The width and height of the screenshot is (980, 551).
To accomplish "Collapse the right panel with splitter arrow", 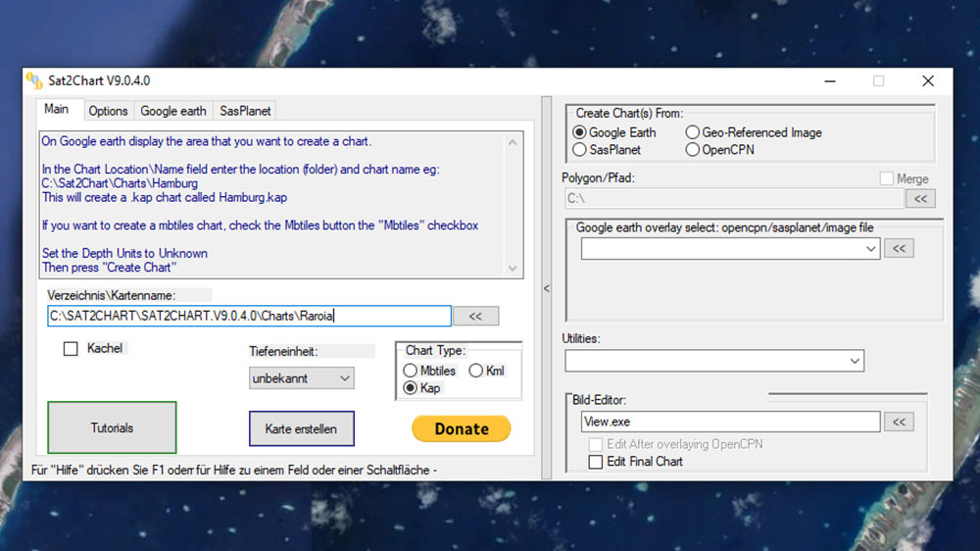I will click(546, 288).
